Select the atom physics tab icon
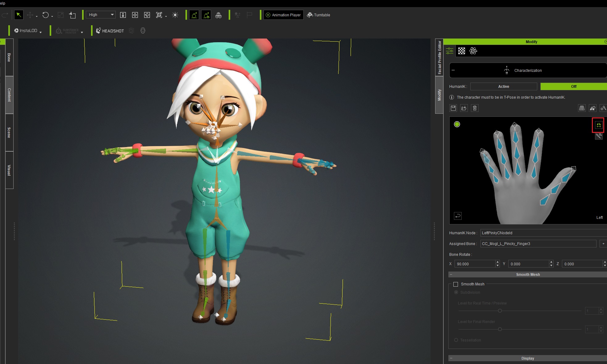This screenshot has width=607, height=364. point(473,51)
